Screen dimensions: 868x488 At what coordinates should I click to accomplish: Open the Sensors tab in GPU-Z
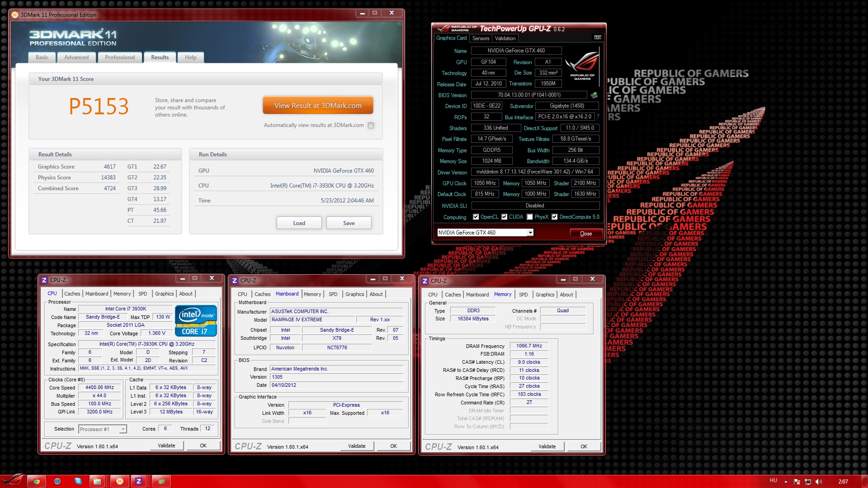pos(481,38)
